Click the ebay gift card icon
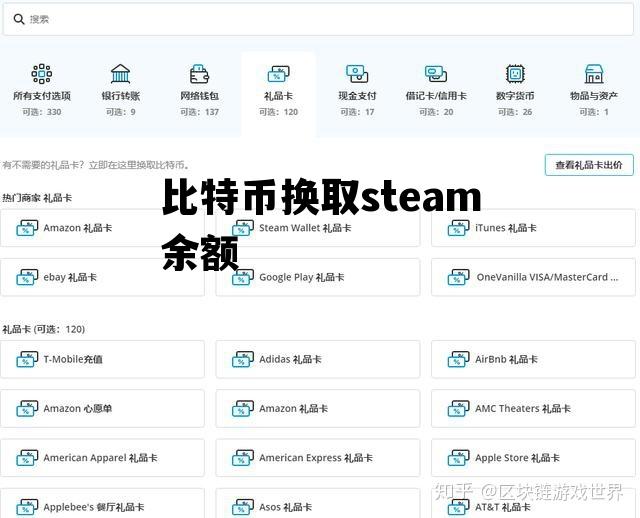Screen dimensions: 640x518 pyautogui.click(x=27, y=278)
